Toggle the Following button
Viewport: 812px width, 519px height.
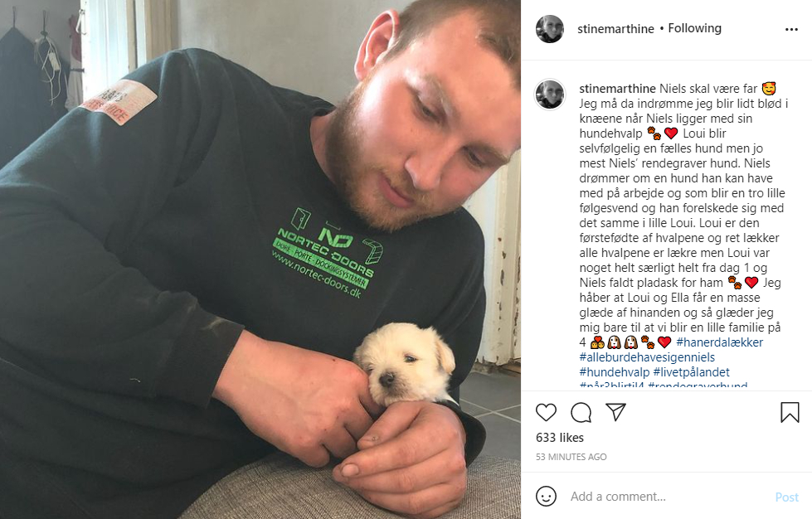point(694,28)
